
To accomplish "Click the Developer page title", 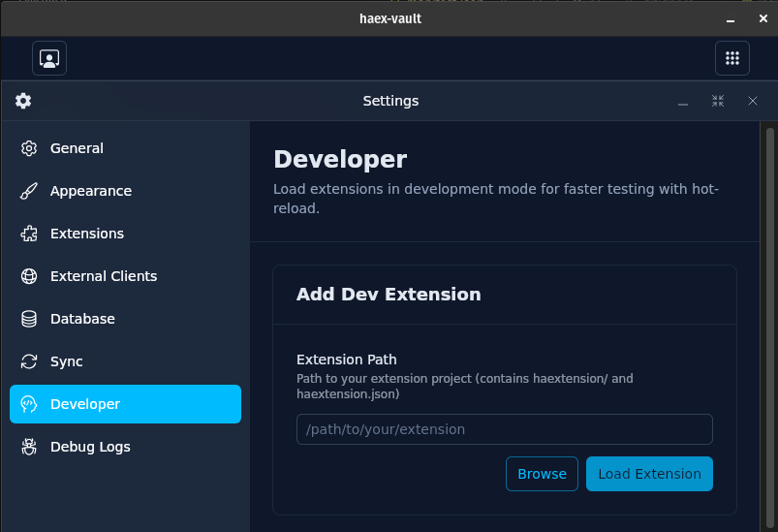I will (340, 159).
